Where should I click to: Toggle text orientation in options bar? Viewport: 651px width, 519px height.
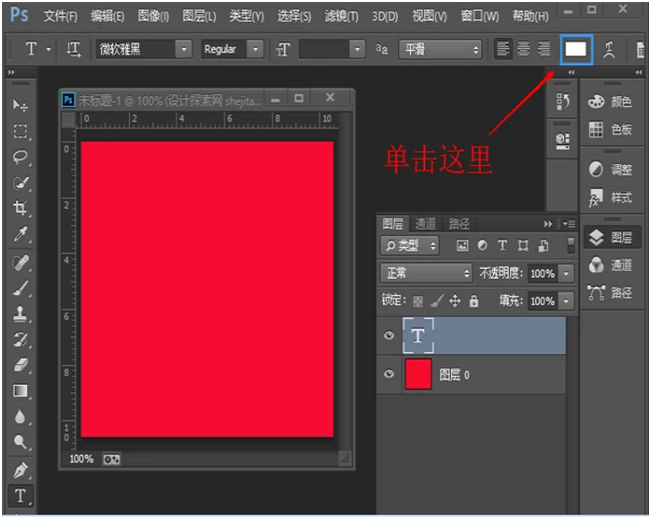[x=73, y=49]
